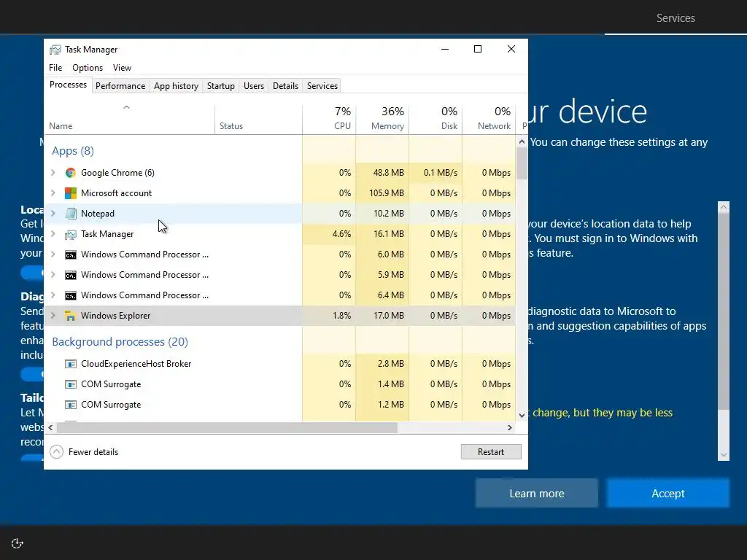Expand the Task Manager process entry
This screenshot has width=747, height=560.
[53, 234]
